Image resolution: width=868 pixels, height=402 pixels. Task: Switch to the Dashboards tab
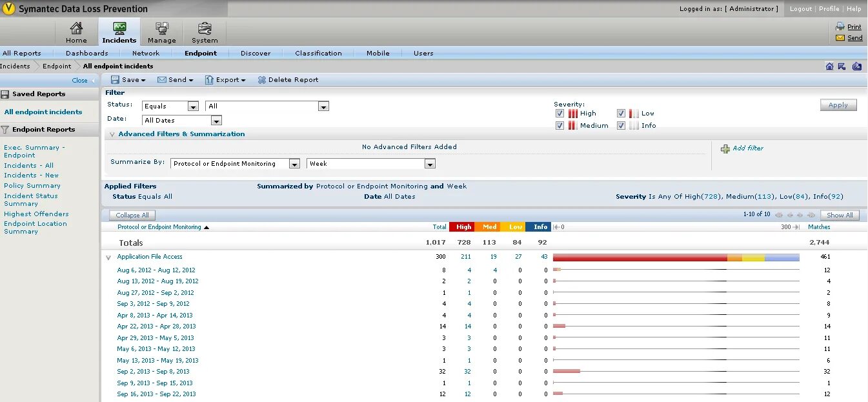tap(87, 54)
